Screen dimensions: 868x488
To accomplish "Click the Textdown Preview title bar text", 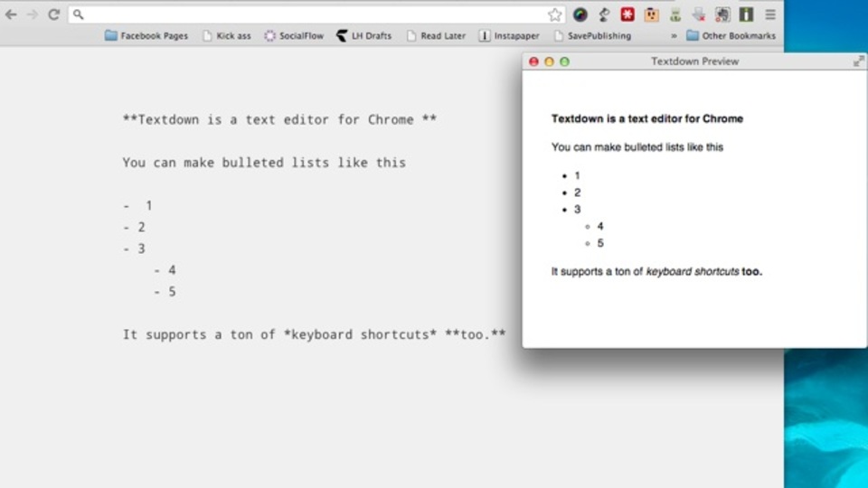I will click(694, 61).
